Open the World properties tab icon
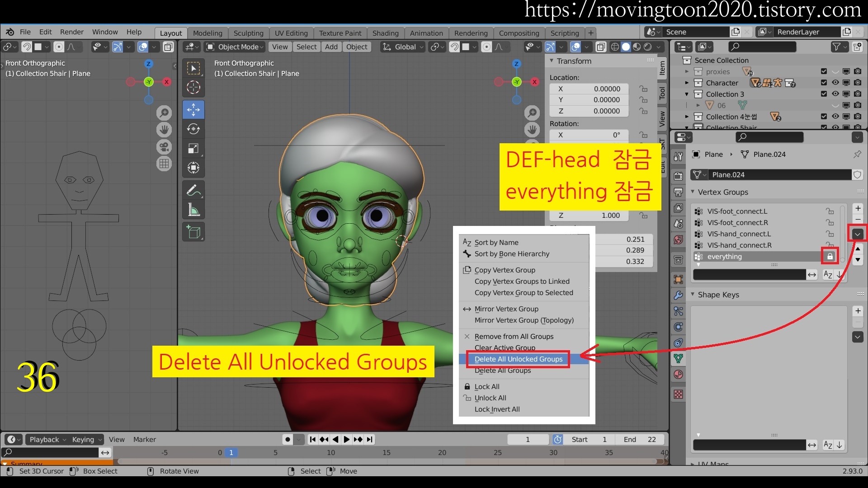The width and height of the screenshot is (868, 488). [678, 239]
